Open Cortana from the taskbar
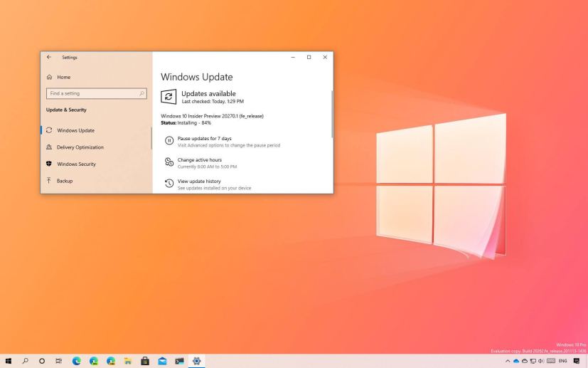 pos(42,361)
